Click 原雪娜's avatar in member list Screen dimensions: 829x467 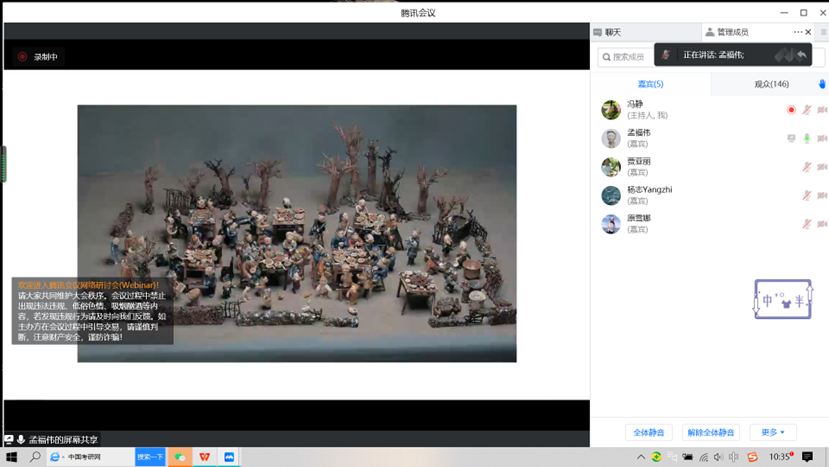coord(611,224)
